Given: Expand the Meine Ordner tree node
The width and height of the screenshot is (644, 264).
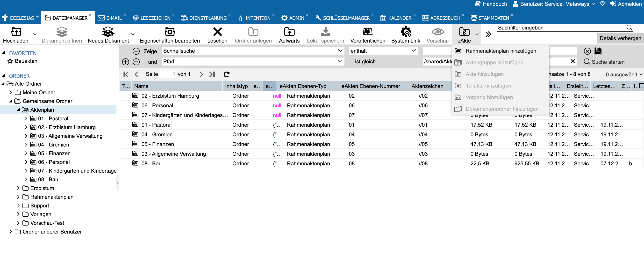Looking at the screenshot, I should pos(10,93).
